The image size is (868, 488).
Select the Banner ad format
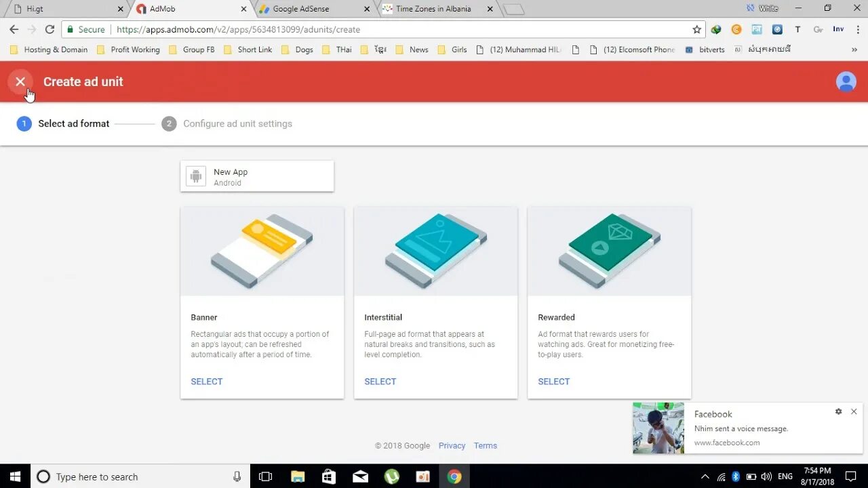point(207,382)
